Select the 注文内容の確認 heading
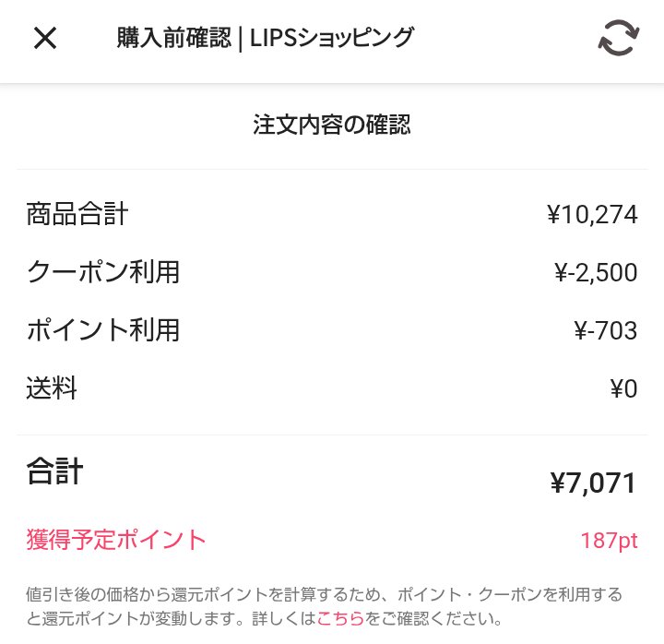This screenshot has height=644, width=664. [x=332, y=125]
